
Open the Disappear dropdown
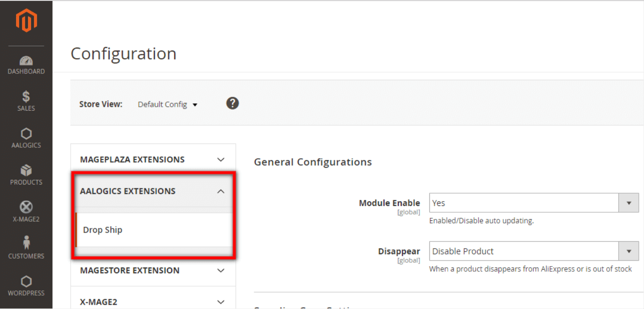534,251
